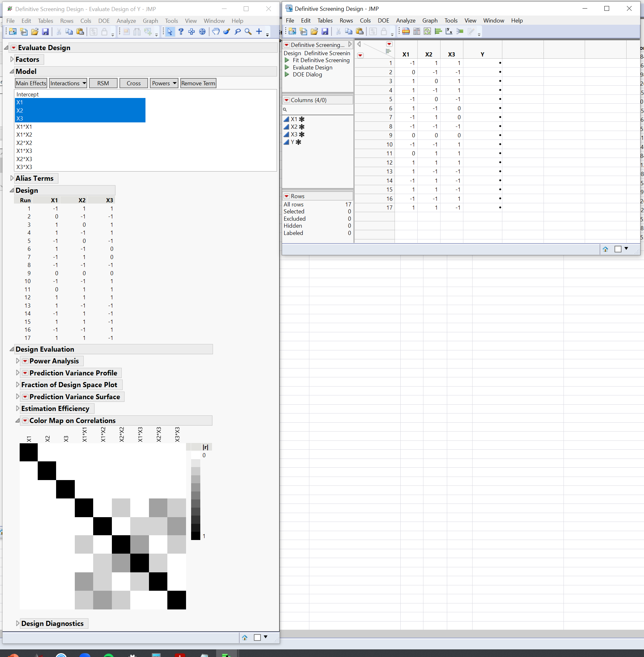644x657 pixels.
Task: Expand the Power Analysis outline
Action: (17, 361)
